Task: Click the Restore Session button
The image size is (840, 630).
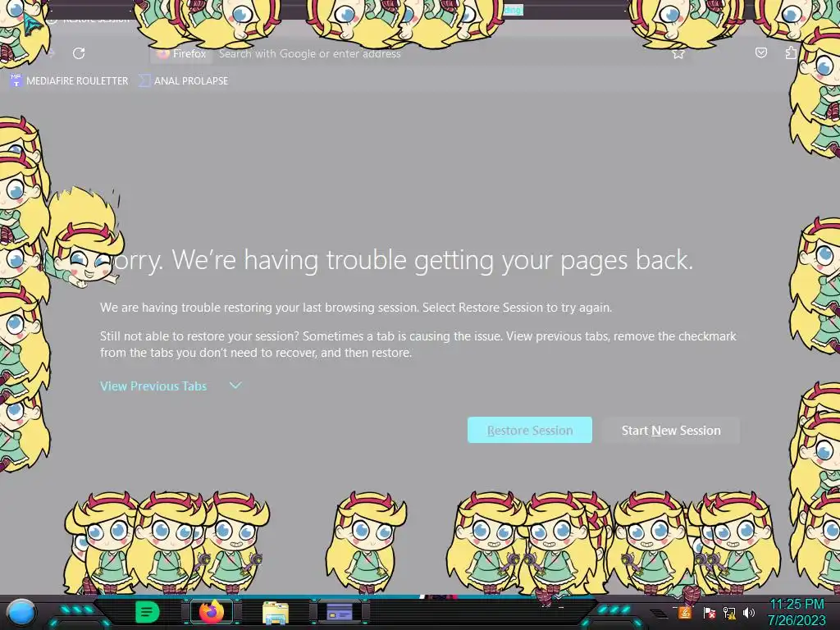Action: (530, 430)
